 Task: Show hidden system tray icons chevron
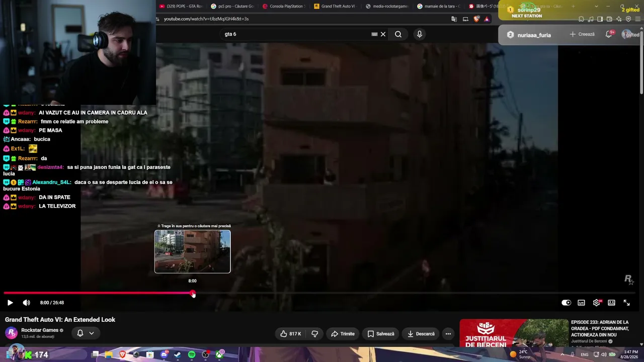[562, 354]
